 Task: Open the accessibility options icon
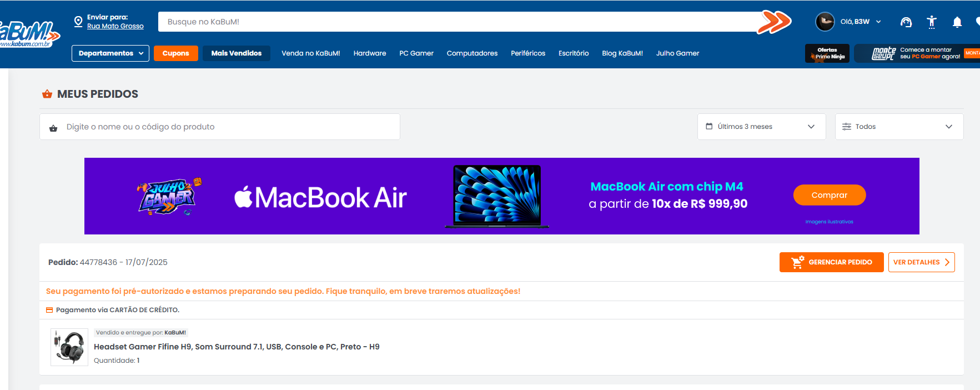coord(932,22)
